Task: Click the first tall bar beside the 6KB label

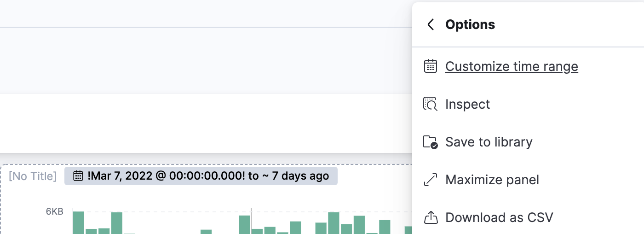Action: click(79, 222)
